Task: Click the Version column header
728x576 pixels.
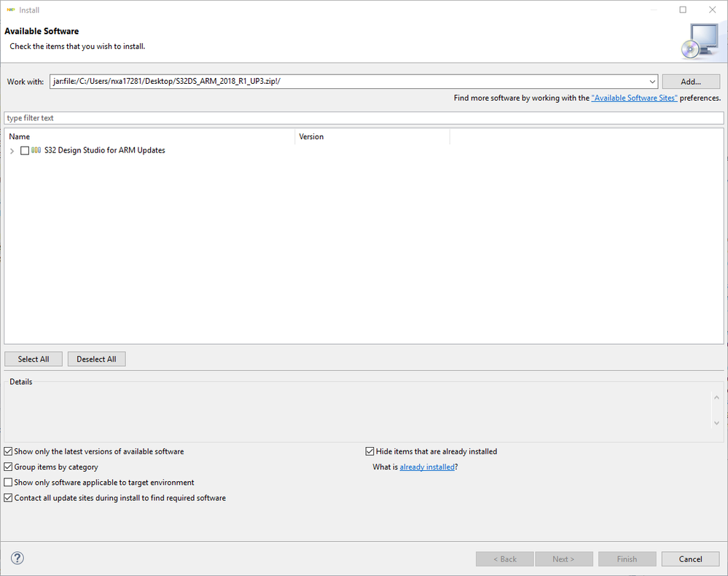Action: (372, 136)
